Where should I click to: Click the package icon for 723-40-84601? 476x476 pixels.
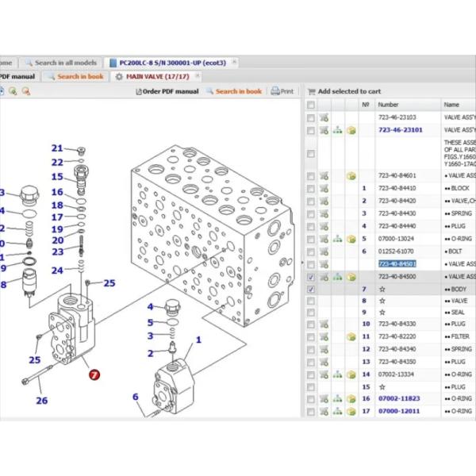[x=351, y=175]
